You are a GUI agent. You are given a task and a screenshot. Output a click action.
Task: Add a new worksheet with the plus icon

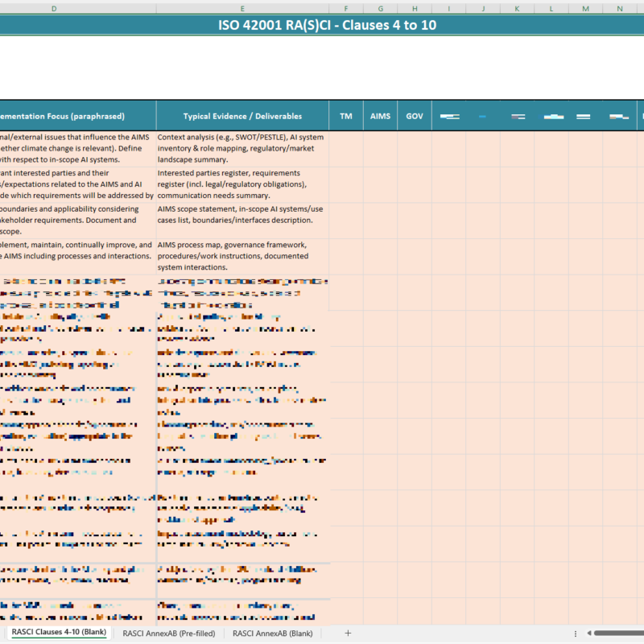(x=346, y=634)
